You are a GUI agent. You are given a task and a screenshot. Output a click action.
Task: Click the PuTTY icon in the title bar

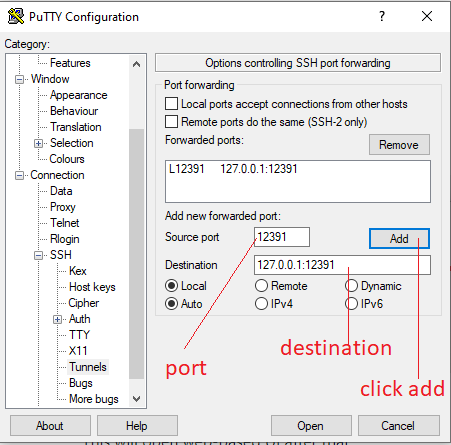pos(16,16)
